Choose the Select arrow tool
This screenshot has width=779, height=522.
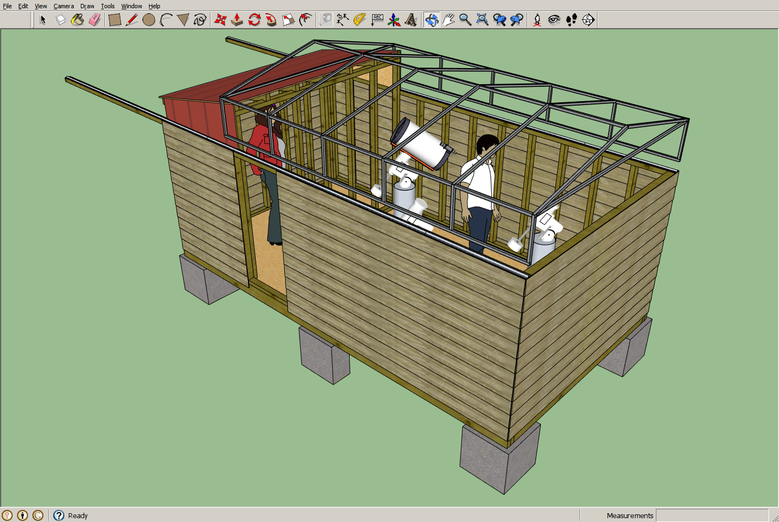[x=43, y=20]
